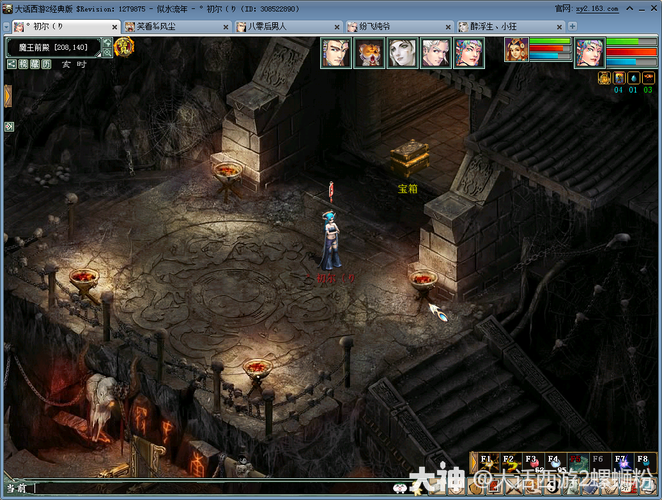Open the official site link xy2.163.com

coord(597,8)
